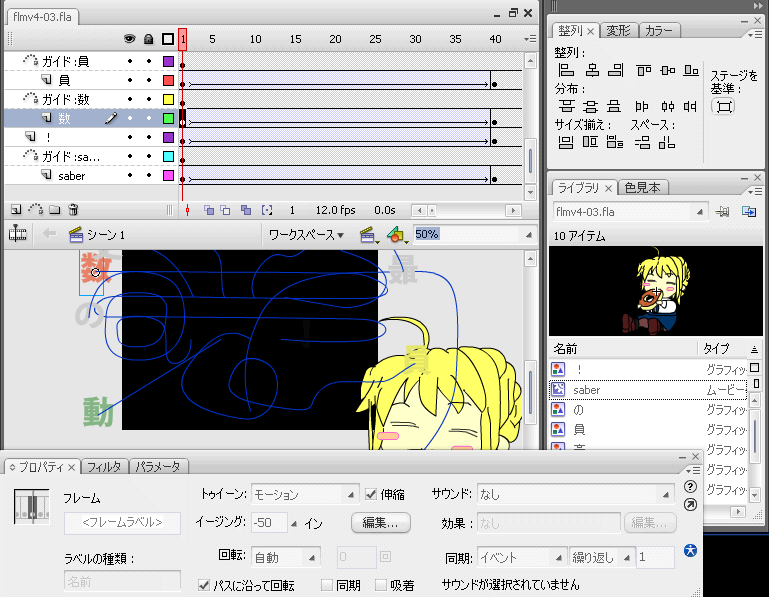Image resolution: width=769 pixels, height=597 pixels.
Task: Click シーン 1 scene label
Action: click(106, 235)
